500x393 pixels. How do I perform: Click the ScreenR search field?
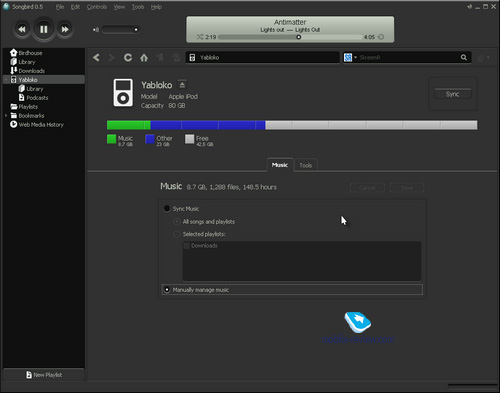pos(408,57)
